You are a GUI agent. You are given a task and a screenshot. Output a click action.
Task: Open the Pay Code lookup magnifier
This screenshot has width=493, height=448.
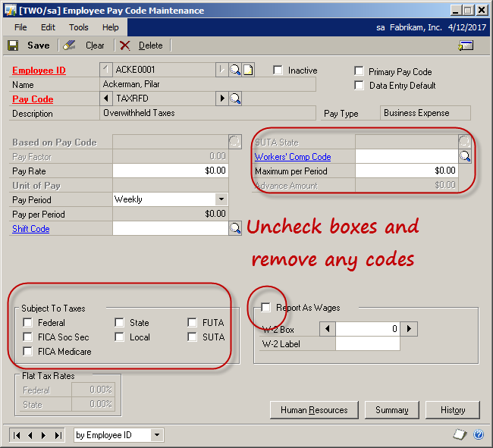235,99
